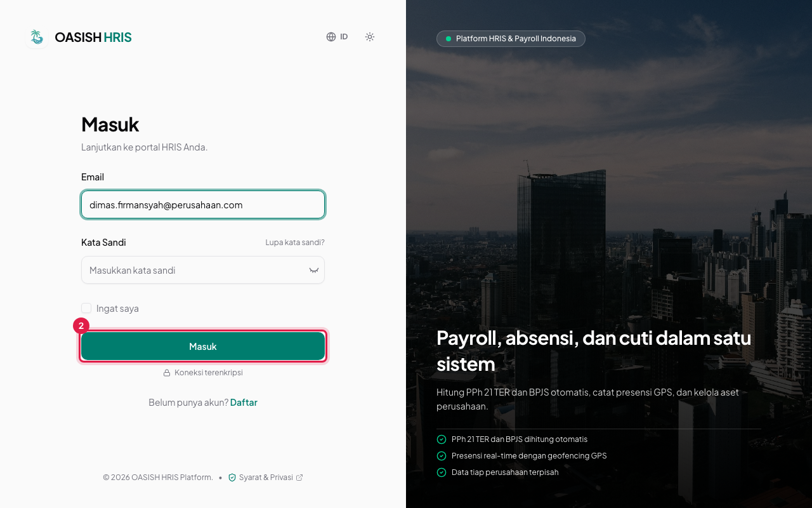Click the Kata Sandi field label
Image resolution: width=812 pixels, height=508 pixels.
coord(103,243)
